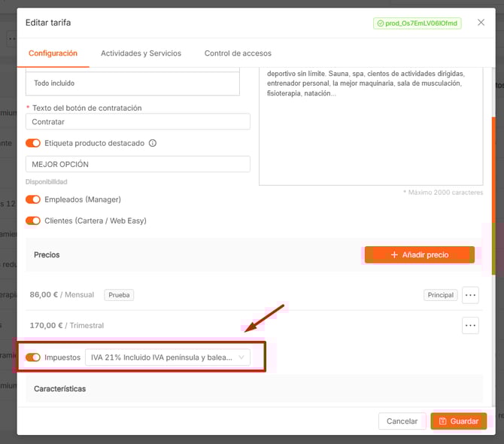This screenshot has width=504, height=444.
Task: Turn off the Impuestos switch
Action: [x=33, y=357]
